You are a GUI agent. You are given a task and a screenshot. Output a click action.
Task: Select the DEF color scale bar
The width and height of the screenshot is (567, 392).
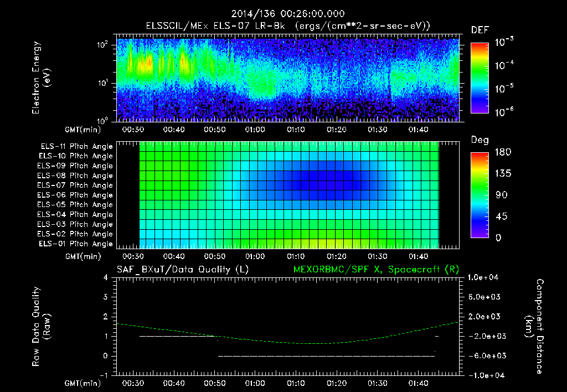point(480,78)
